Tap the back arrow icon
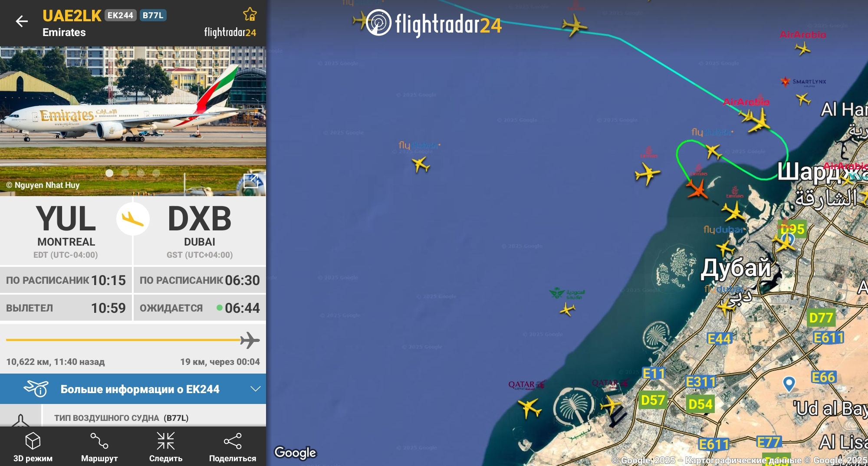 point(21,21)
